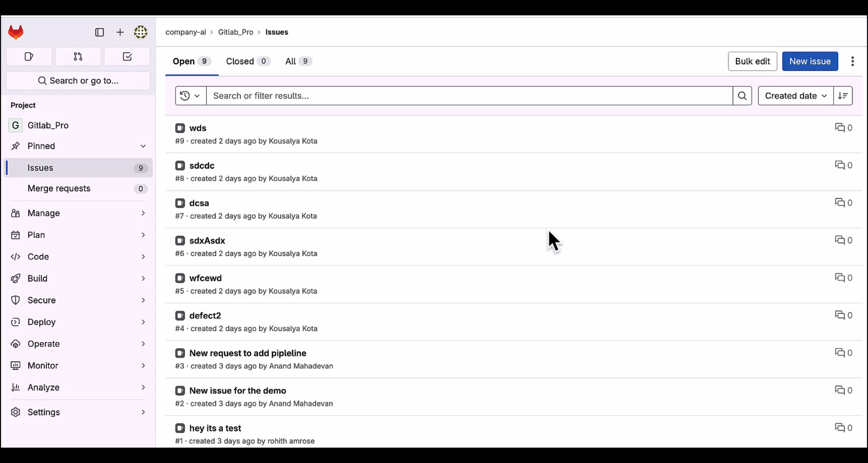Image resolution: width=868 pixels, height=463 pixels.
Task: Switch to the Closed issues tab
Action: point(248,61)
